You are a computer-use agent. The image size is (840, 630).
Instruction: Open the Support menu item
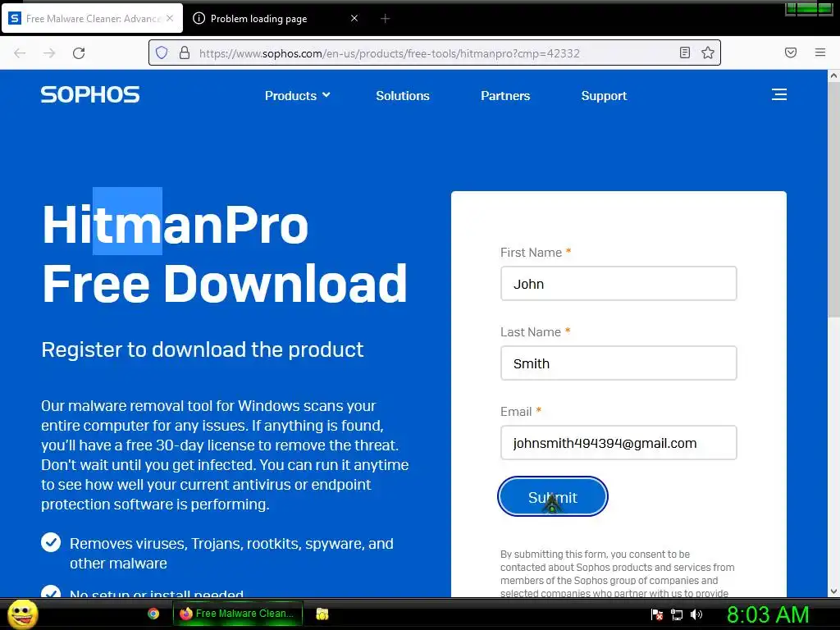(604, 95)
